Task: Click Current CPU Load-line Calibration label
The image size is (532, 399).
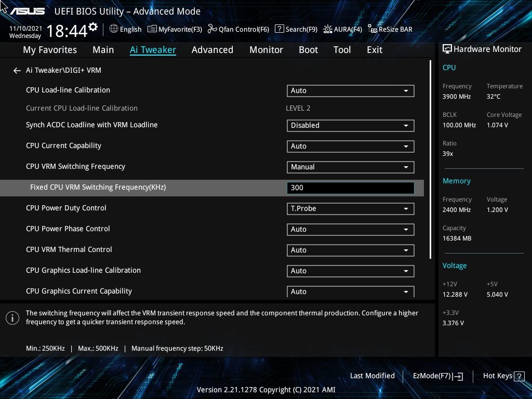Action: tap(82, 108)
